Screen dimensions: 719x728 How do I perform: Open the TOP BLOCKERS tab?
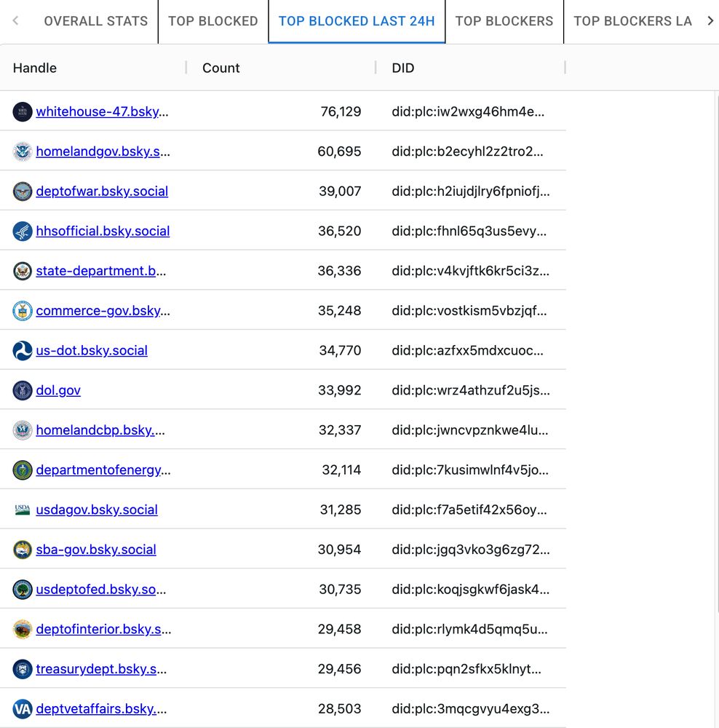coord(504,21)
